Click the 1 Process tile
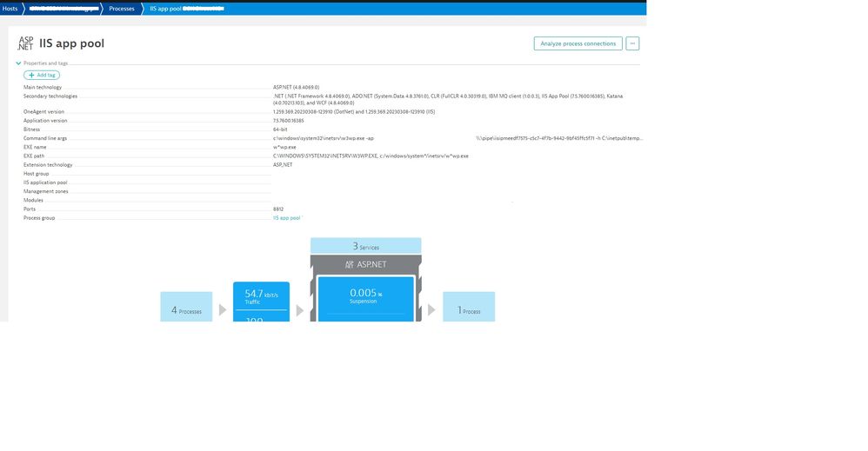 (x=469, y=310)
